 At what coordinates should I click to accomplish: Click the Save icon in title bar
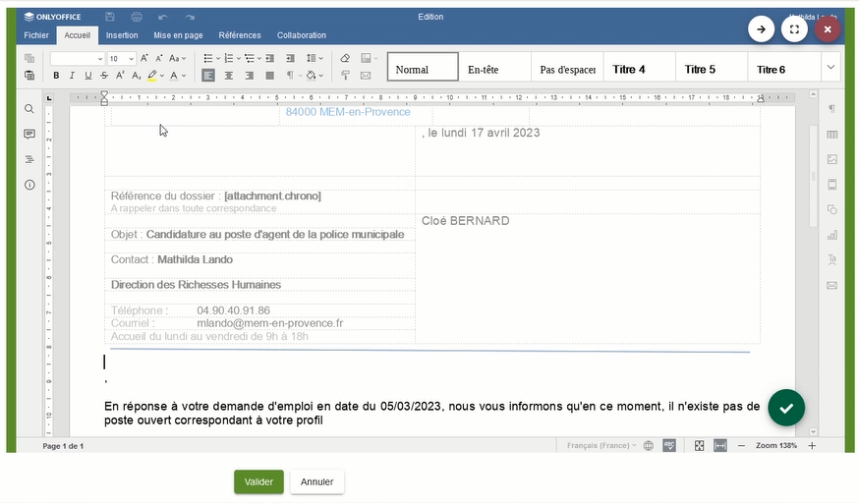(110, 17)
